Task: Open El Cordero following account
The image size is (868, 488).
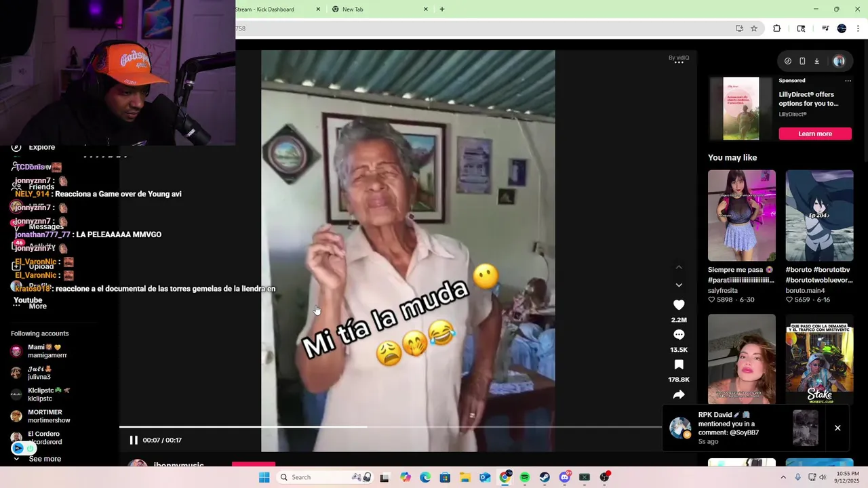Action: coord(37,438)
